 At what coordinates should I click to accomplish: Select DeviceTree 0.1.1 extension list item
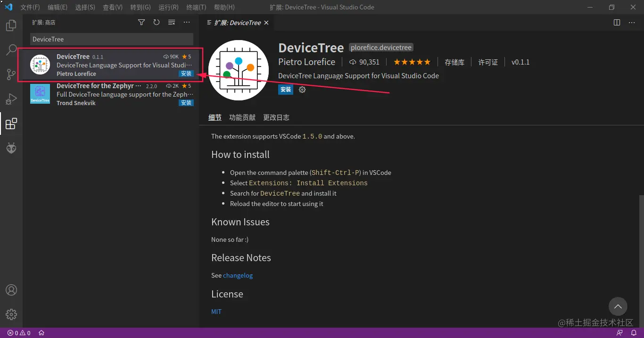tap(111, 65)
